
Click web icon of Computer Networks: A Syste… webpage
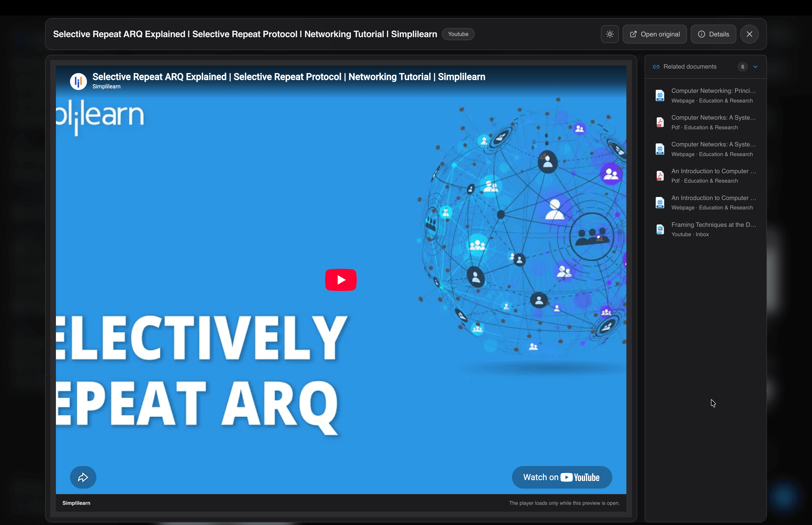pos(660,149)
